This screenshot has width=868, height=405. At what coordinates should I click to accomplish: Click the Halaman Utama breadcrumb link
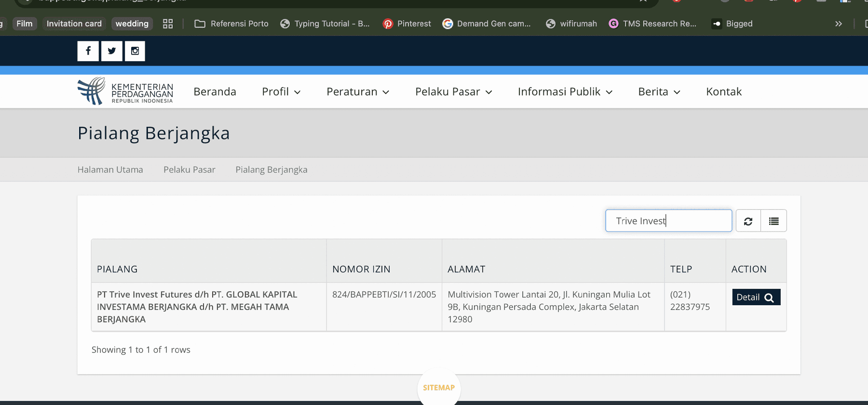click(x=110, y=170)
